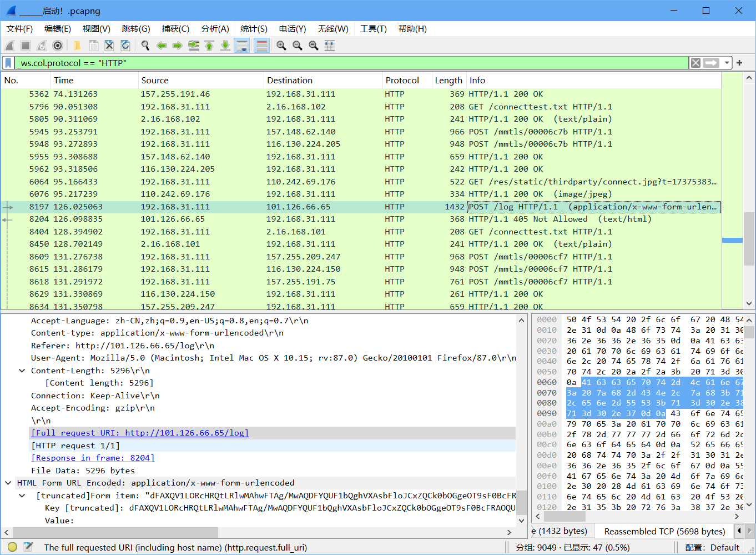Open the 工具(T) menu
Viewport: 756px width, 555px height.
pyautogui.click(x=374, y=29)
